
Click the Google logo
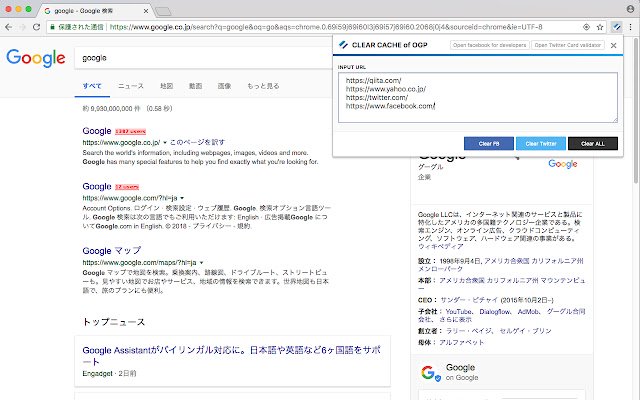click(36, 58)
